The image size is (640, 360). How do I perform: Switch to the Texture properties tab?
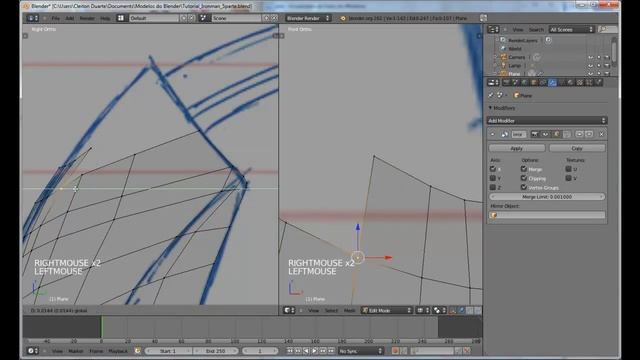point(580,82)
